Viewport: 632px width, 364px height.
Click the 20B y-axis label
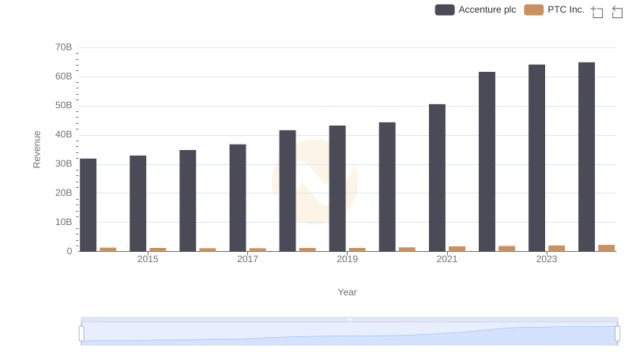pyautogui.click(x=64, y=193)
